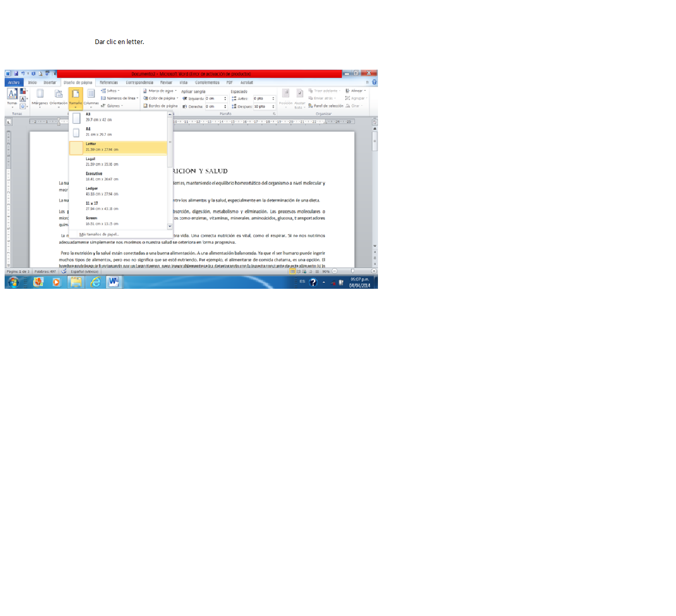Switch to the Insertar tab
676x616 pixels.
(50, 82)
